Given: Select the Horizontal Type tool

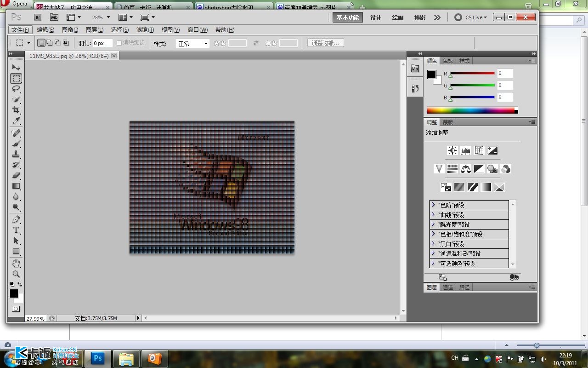Looking at the screenshot, I should click(x=16, y=230).
